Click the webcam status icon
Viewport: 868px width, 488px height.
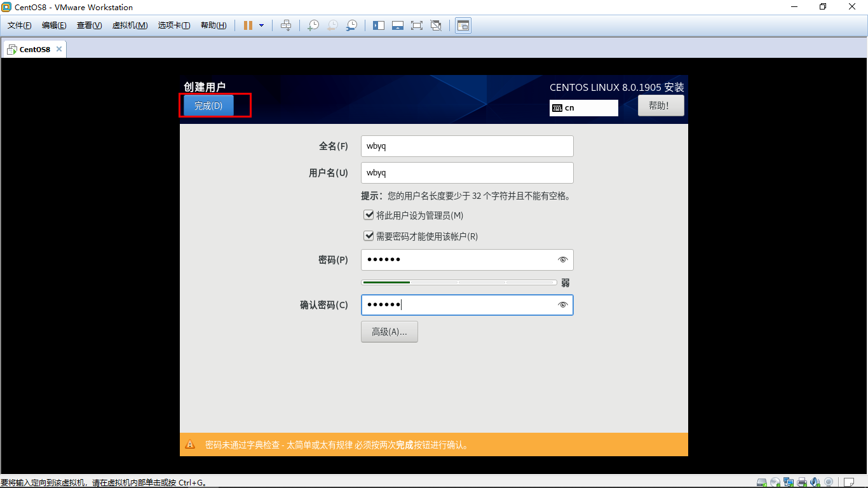(x=829, y=482)
